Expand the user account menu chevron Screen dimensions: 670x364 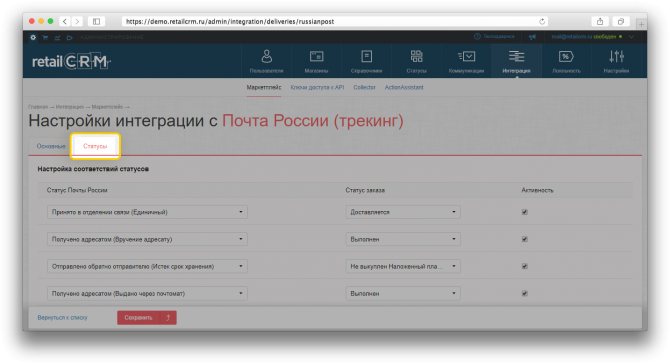tap(631, 37)
